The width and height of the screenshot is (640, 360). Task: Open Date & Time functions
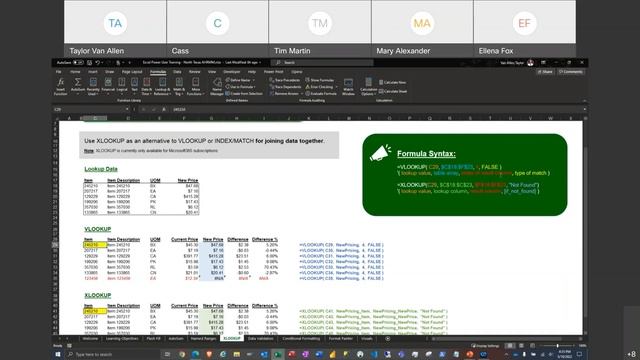tap(147, 86)
